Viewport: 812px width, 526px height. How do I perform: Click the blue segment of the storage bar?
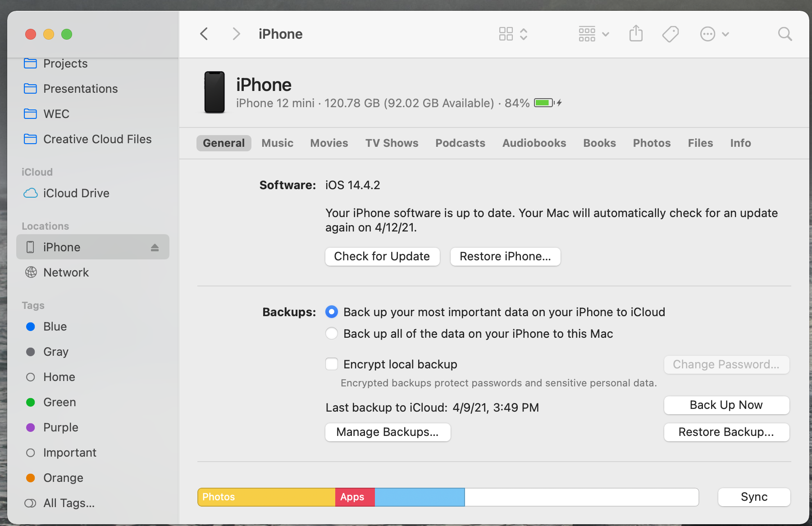pyautogui.click(x=420, y=497)
